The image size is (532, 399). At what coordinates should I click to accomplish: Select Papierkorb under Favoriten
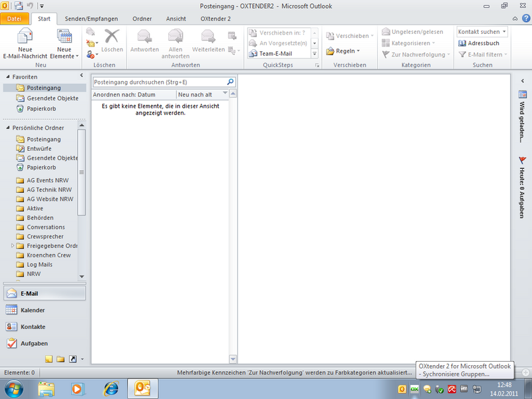click(x=45, y=108)
